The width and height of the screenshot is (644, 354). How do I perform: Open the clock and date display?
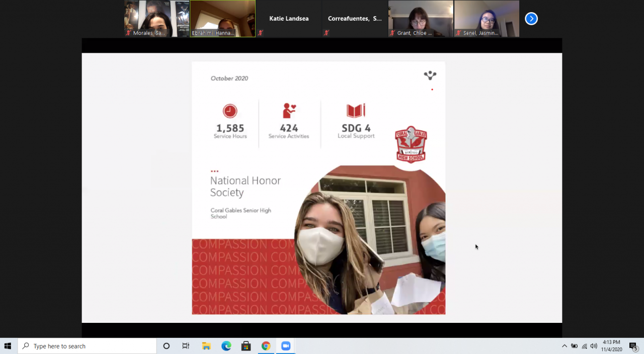(x=611, y=346)
